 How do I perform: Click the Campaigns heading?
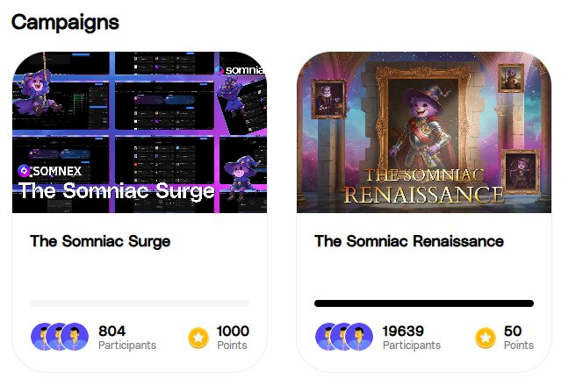click(66, 22)
